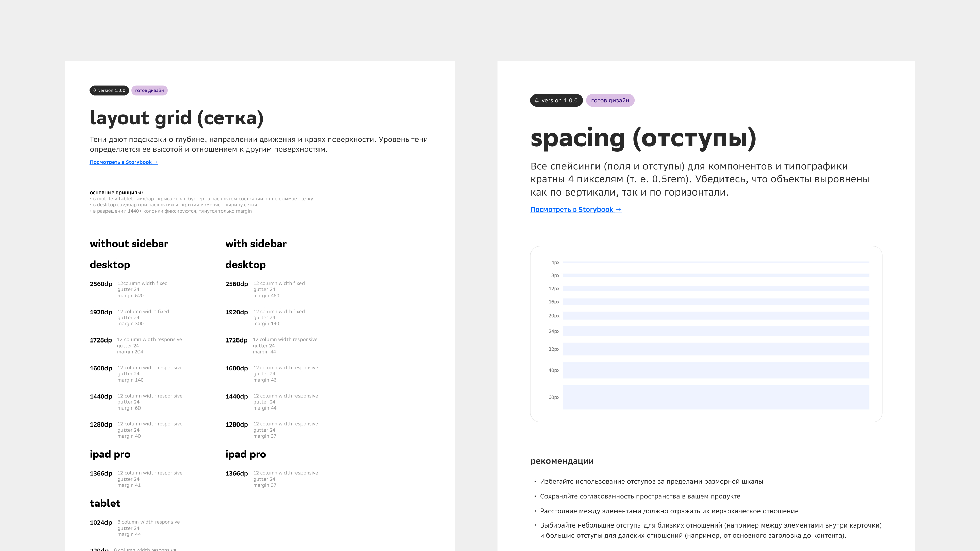Click the icon in the spacing version badge
This screenshot has width=980, height=551.
(537, 100)
